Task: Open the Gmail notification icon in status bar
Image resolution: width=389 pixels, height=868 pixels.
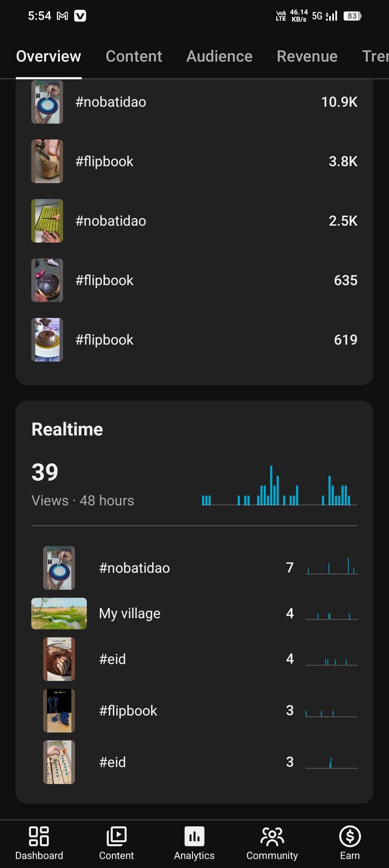Action: (62, 16)
